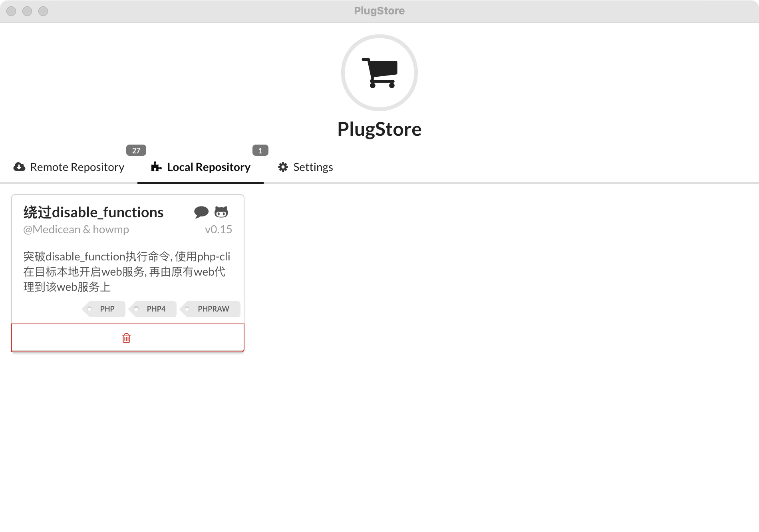Click the shopping cart logo
The height and width of the screenshot is (532, 759).
pyautogui.click(x=379, y=73)
